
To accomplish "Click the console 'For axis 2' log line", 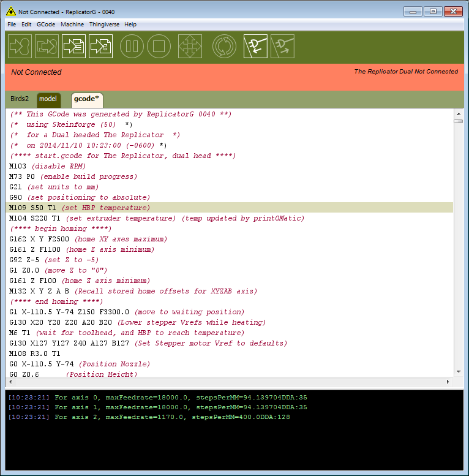I will point(149,417).
